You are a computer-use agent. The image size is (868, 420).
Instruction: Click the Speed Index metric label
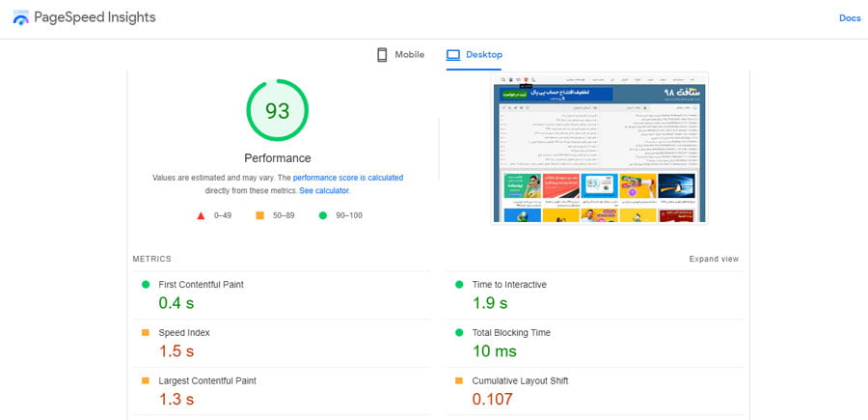184,332
